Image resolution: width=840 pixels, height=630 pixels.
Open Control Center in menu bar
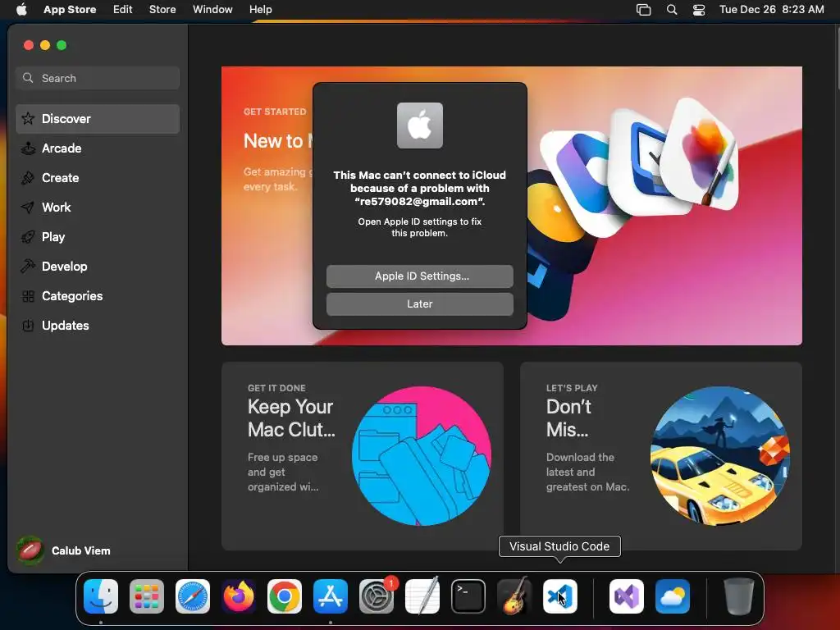tap(699, 10)
